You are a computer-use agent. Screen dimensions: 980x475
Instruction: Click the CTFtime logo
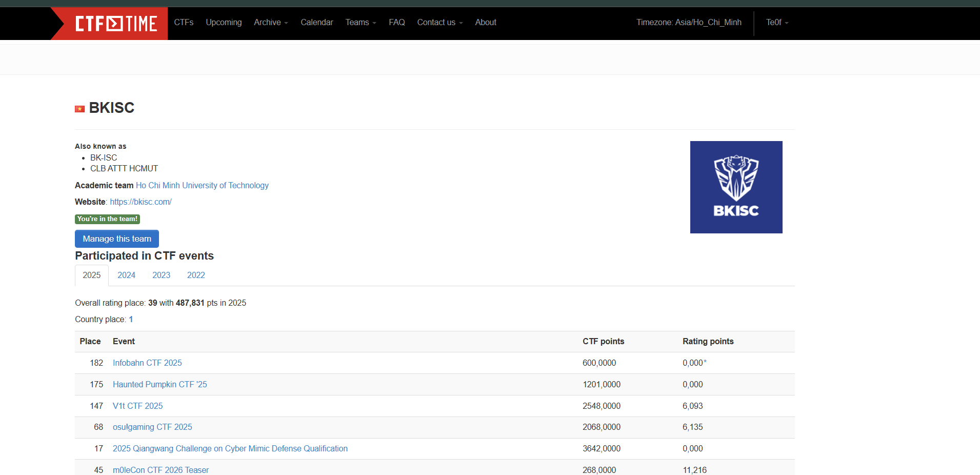pyautogui.click(x=116, y=24)
